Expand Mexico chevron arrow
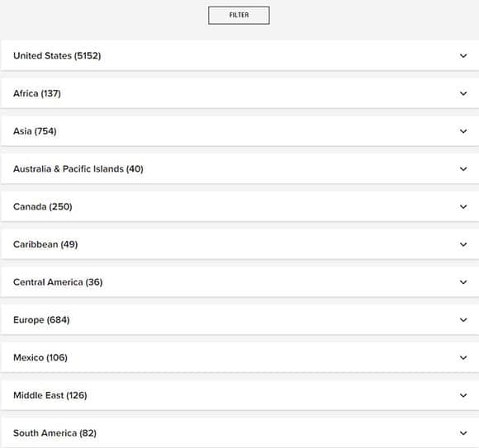The image size is (479, 448). tap(463, 358)
